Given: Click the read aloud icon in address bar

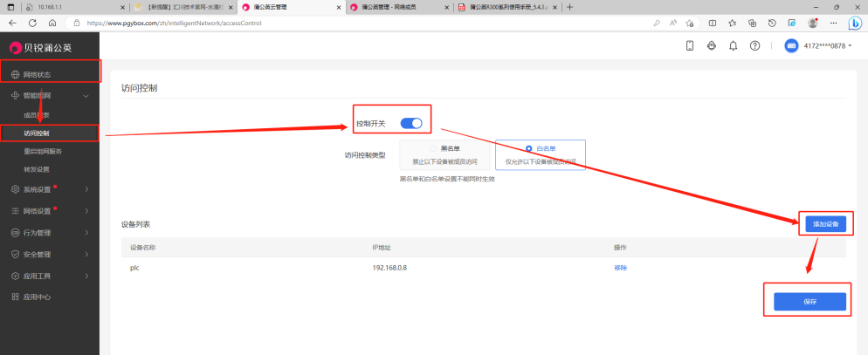Looking at the screenshot, I should click(x=673, y=24).
